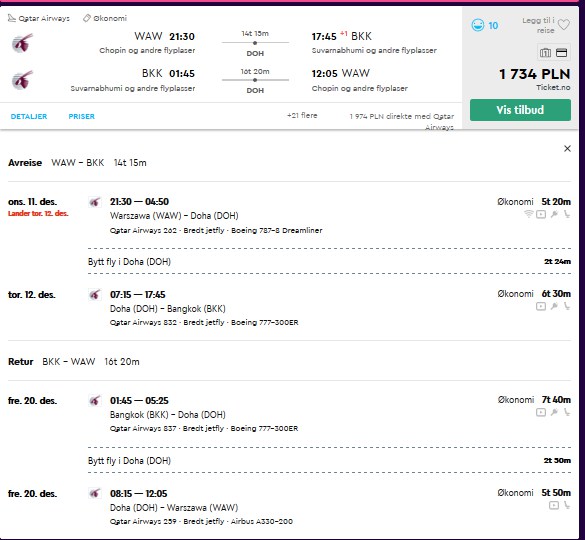Viewport: 585px width, 540px height.
Task: Click Qatar Airways 832 Boeing 777-300ER line
Action: click(204, 322)
